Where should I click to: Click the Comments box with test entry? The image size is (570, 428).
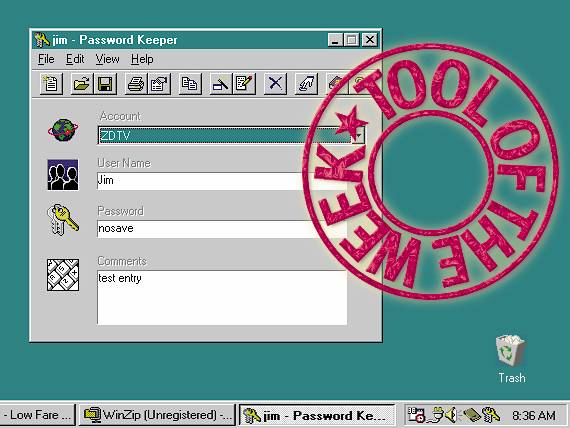click(x=222, y=297)
